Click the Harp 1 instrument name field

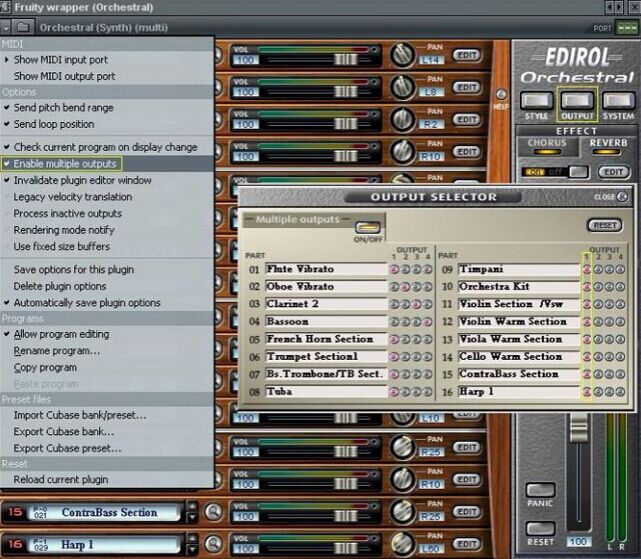tap(105, 544)
